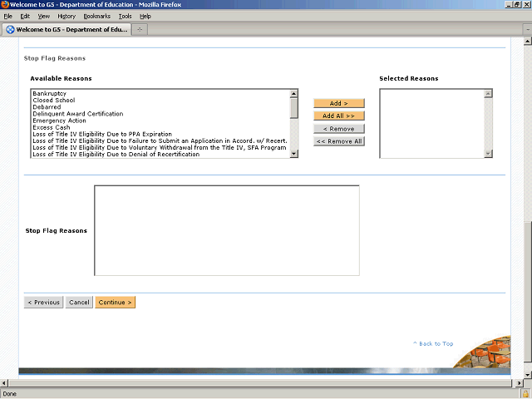The width and height of the screenshot is (532, 399).
Task: Open a new tab with plus button
Action: pyautogui.click(x=140, y=30)
